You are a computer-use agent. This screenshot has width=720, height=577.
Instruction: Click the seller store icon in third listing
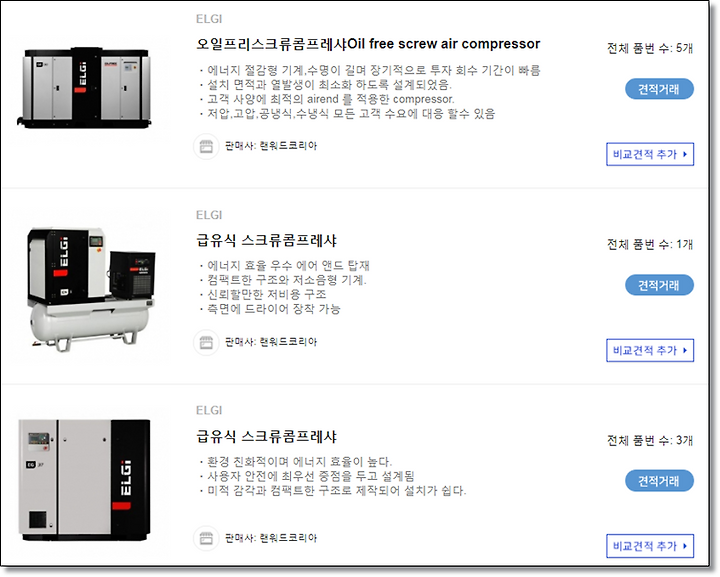pyautogui.click(x=206, y=538)
